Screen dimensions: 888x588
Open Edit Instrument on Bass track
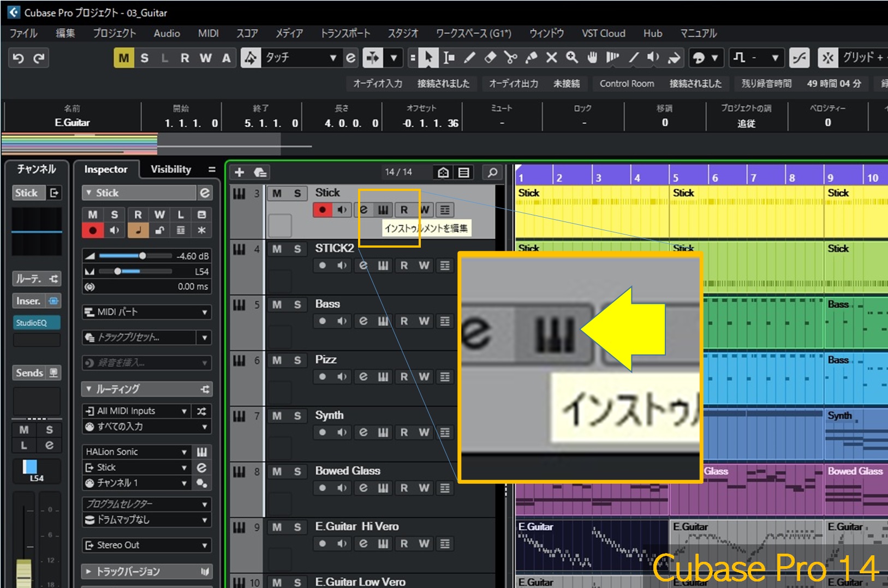(x=383, y=321)
